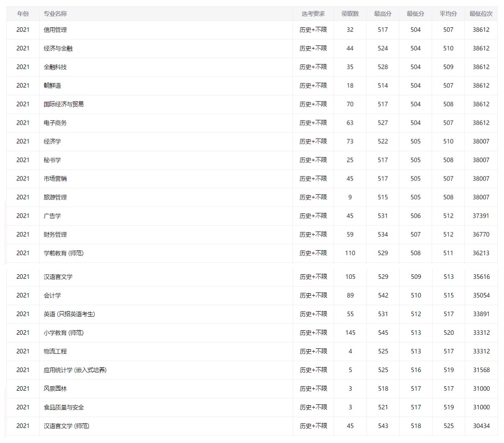Viewport: 504px width, 443px height.
Task: Click the 食品质量与安全 major name
Action: point(64,408)
